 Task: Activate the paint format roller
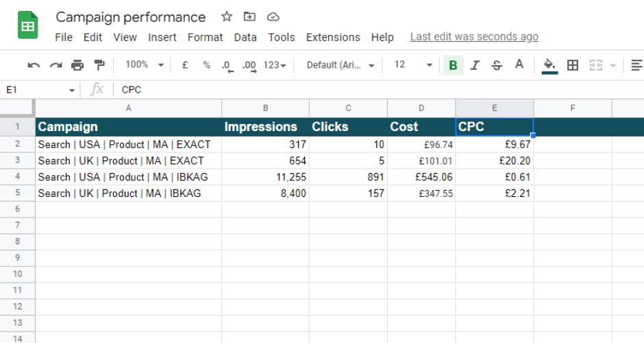[x=99, y=65]
